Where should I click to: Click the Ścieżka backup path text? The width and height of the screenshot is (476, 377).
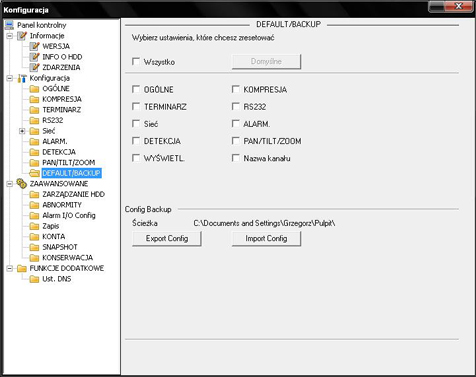[x=264, y=223]
